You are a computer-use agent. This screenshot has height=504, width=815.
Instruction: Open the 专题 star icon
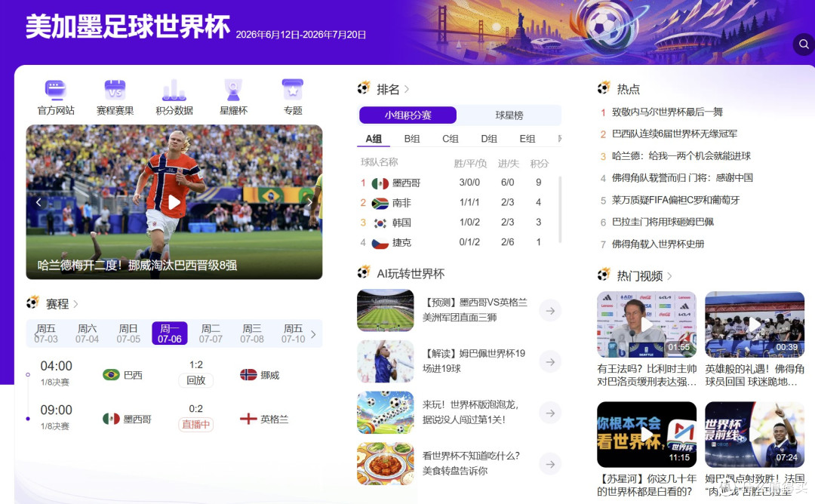click(293, 91)
